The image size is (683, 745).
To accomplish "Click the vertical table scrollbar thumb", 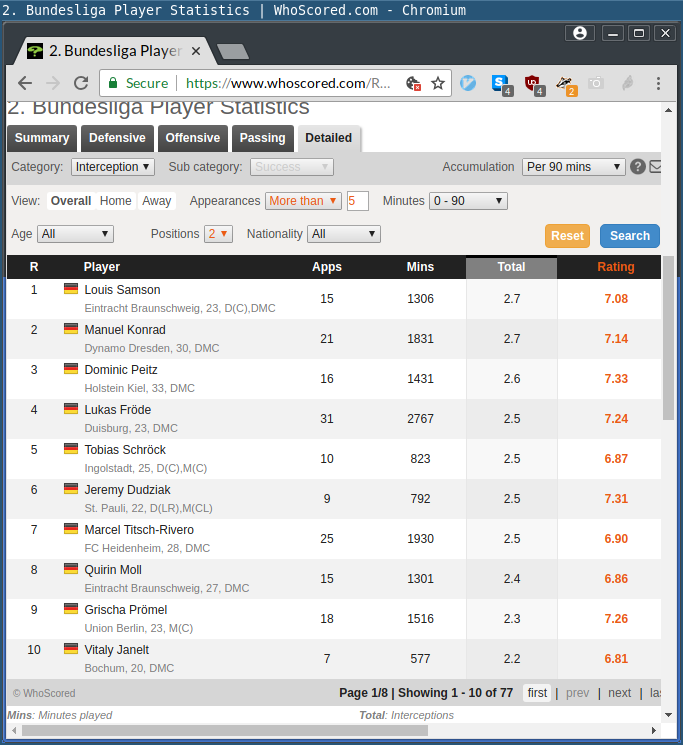I will point(668,338).
